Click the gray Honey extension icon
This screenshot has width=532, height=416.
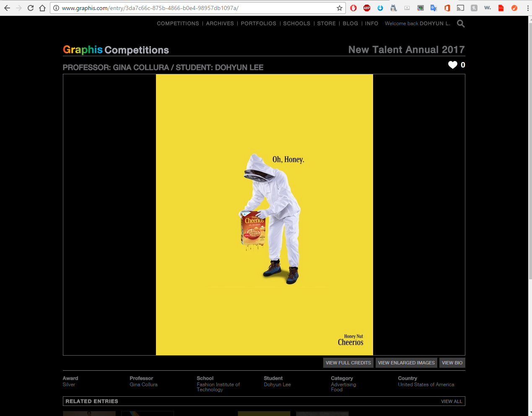(474, 8)
